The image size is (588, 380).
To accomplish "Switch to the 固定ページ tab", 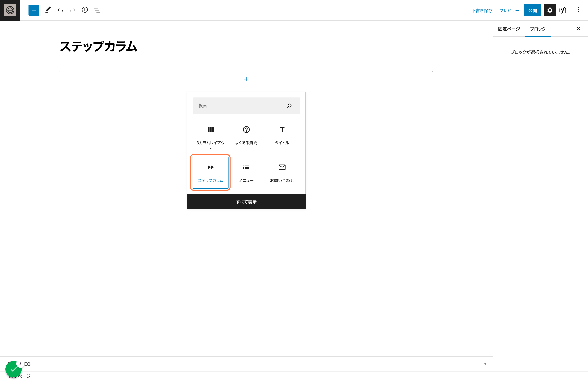I will (x=509, y=29).
